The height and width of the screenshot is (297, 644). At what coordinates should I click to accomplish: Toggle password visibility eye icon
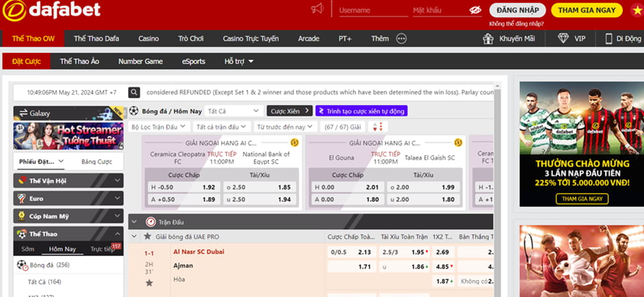pos(475,11)
